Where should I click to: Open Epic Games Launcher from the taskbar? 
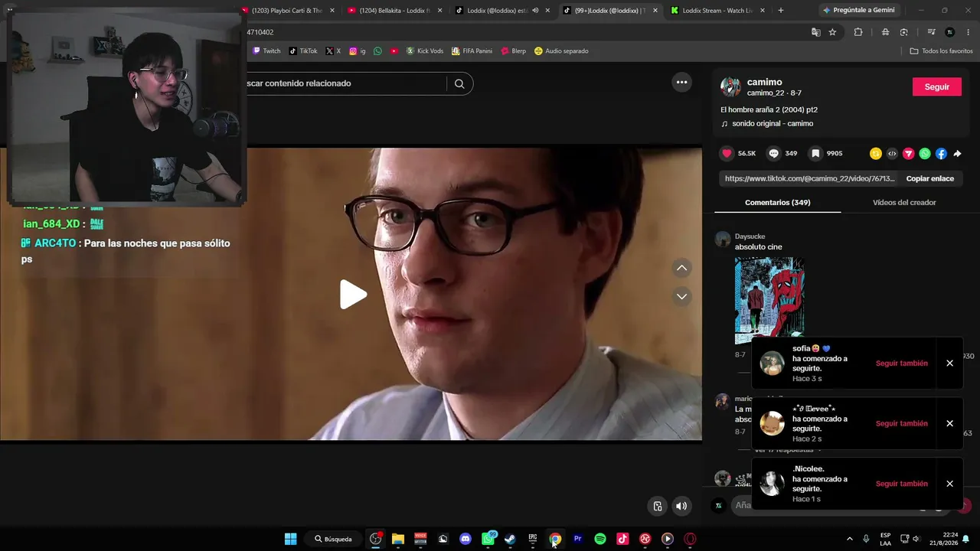click(533, 539)
